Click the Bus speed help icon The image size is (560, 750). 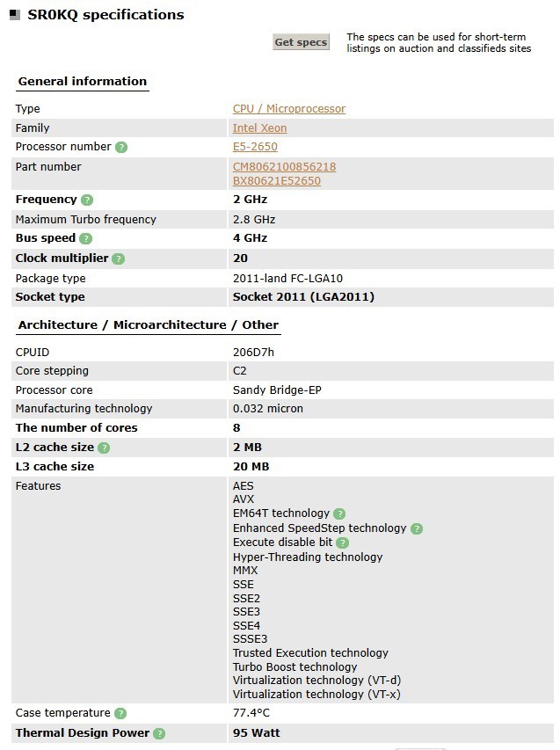coord(85,238)
